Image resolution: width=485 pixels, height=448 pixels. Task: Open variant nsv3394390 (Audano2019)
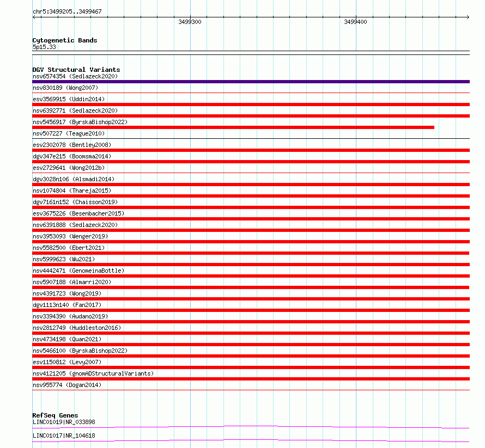coord(70,316)
